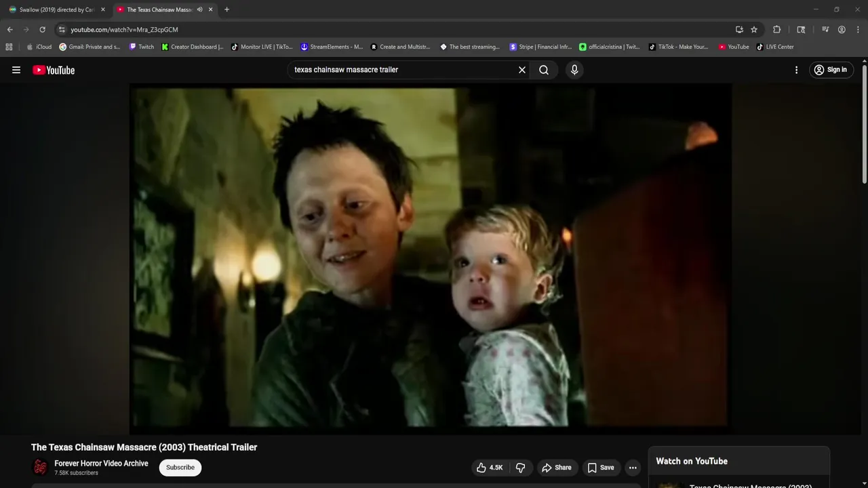
Task: Close The Texas Chainsaw Massacre tab
Action: [x=210, y=9]
